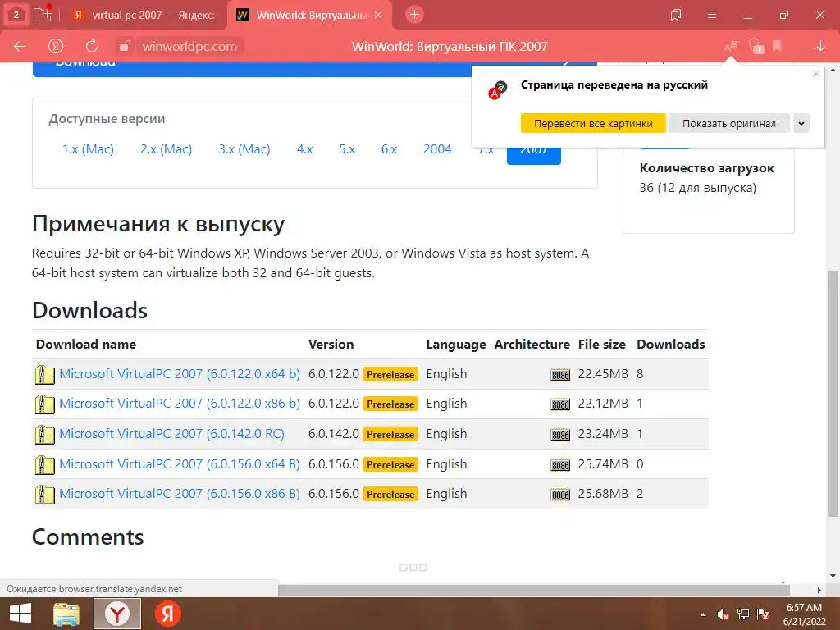The width and height of the screenshot is (840, 630).
Task: Select version 2.x (Mac)
Action: tap(166, 149)
